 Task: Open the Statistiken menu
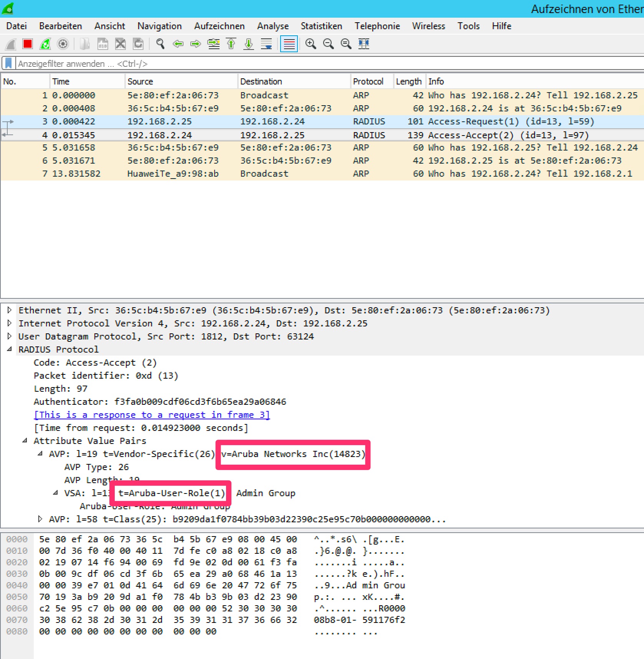(x=321, y=26)
